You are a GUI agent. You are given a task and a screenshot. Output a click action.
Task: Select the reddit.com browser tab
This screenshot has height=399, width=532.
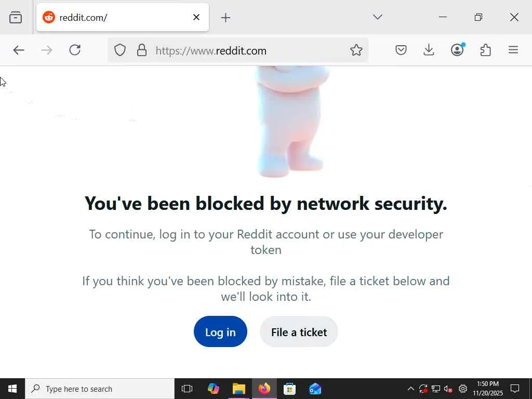pos(114,18)
